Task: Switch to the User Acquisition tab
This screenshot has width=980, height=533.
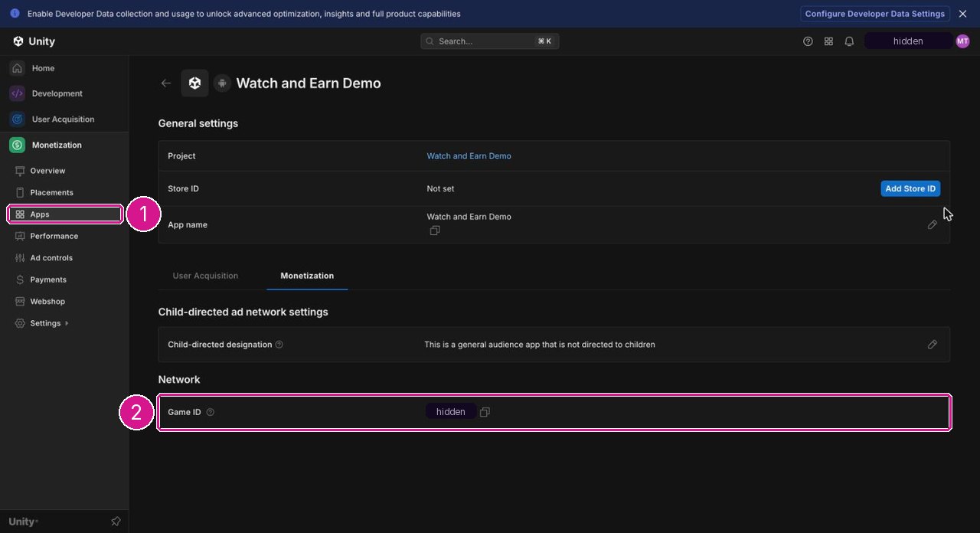Action: [205, 276]
